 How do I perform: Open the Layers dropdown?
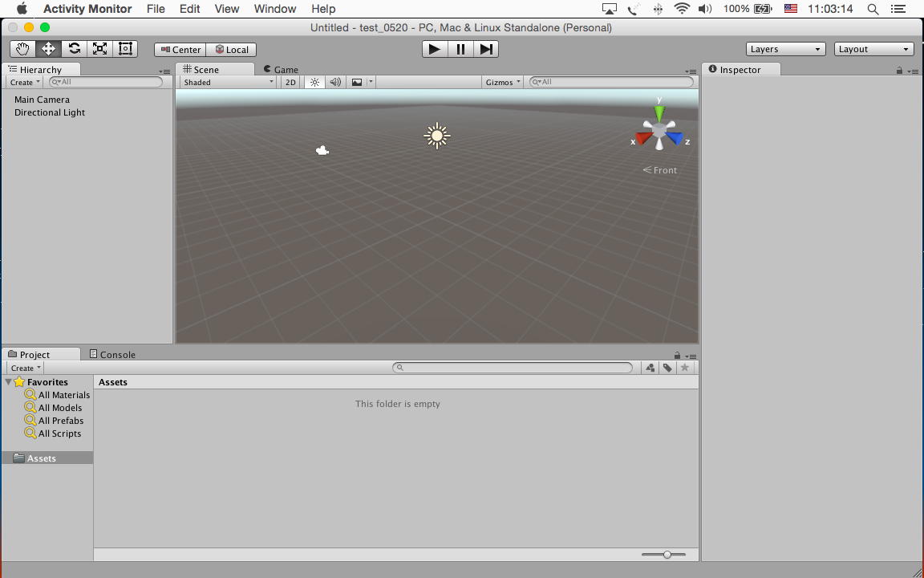785,49
